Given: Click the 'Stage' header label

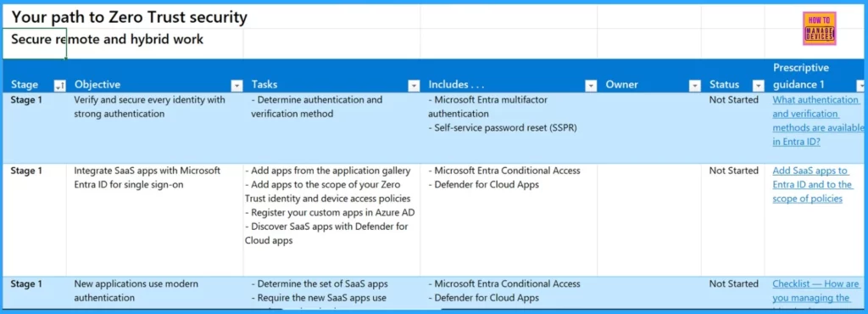Looking at the screenshot, I should coord(25,85).
